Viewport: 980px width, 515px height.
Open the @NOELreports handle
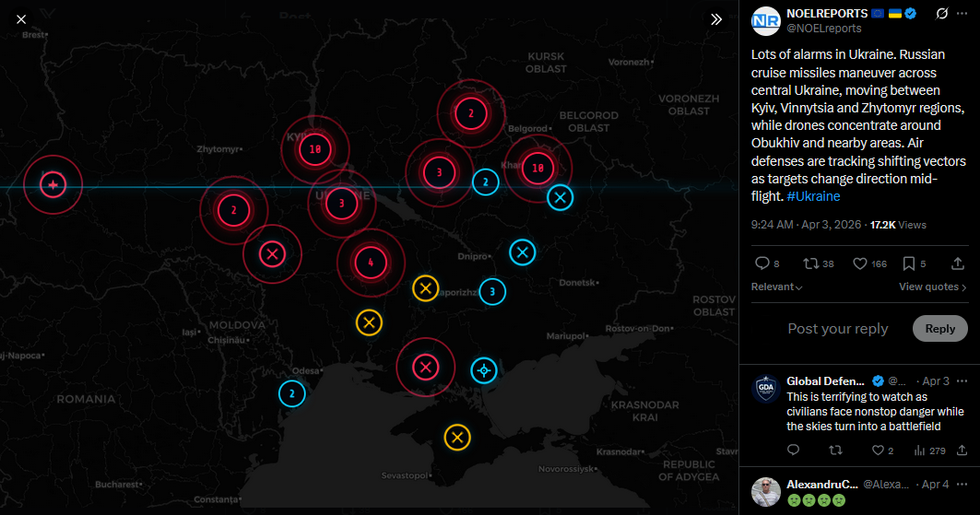(x=824, y=28)
